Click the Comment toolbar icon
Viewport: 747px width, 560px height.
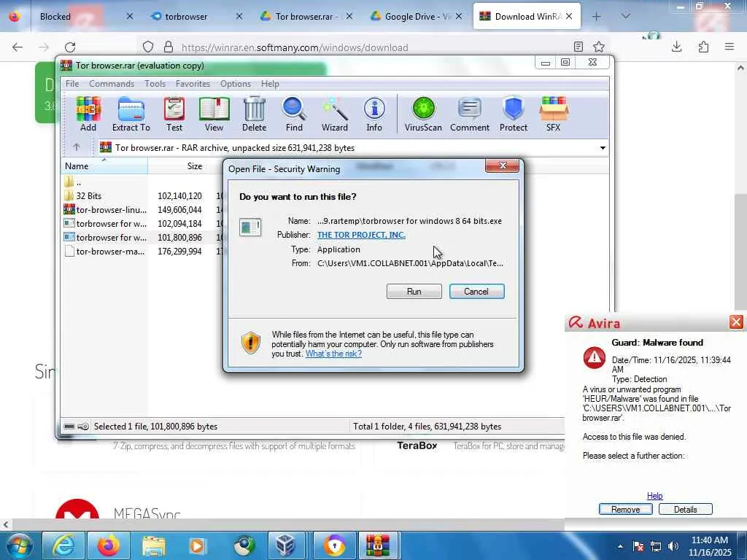pos(470,114)
